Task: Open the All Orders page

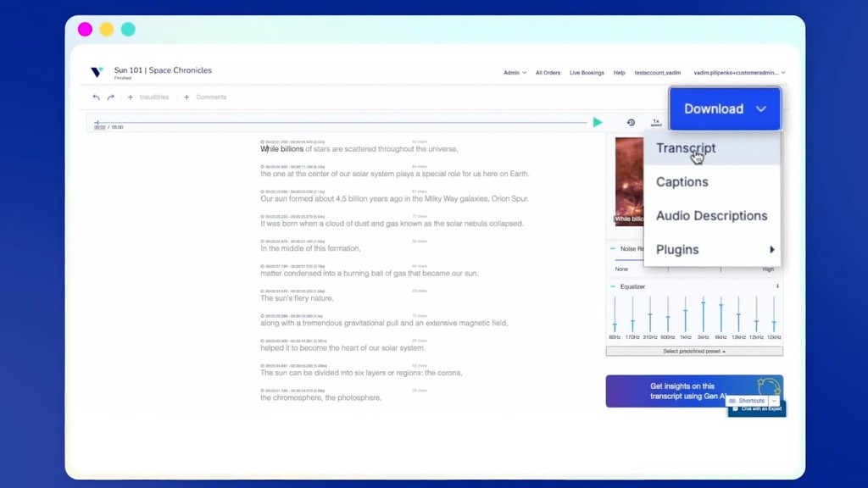Action: pyautogui.click(x=548, y=73)
